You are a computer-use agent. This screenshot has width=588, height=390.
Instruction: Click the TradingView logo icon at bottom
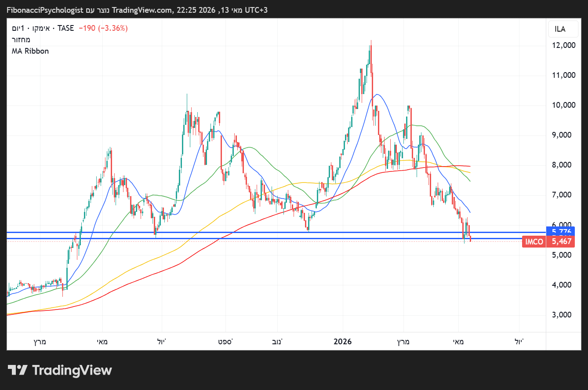tap(18, 370)
